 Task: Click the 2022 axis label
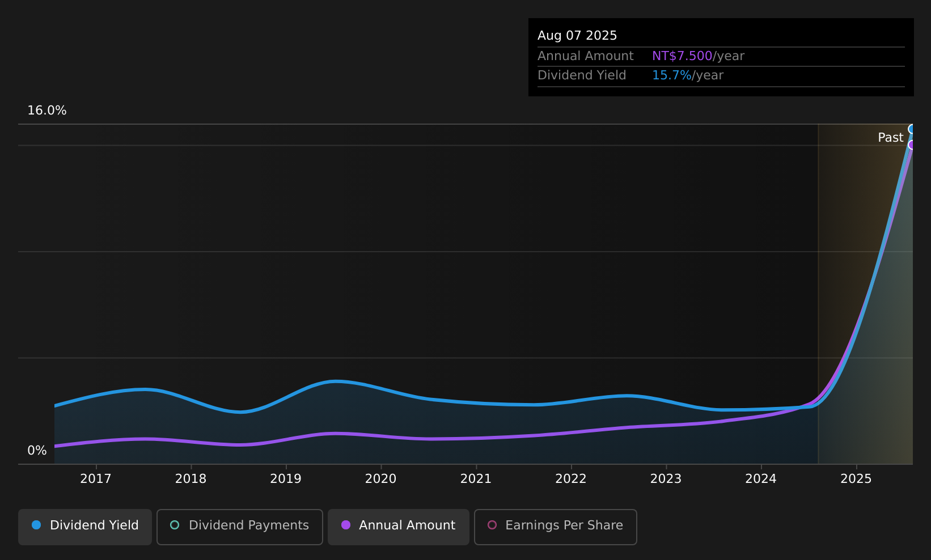[x=571, y=479]
